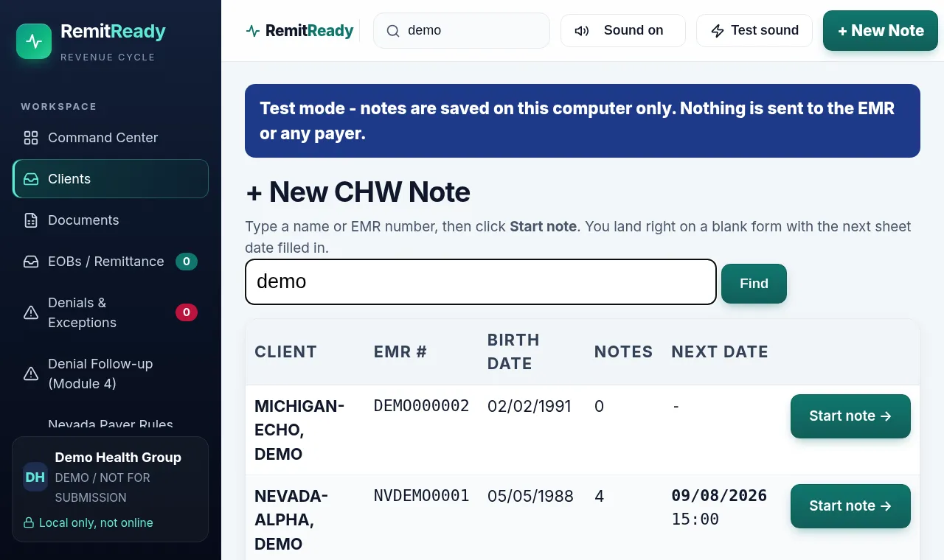Click the Find button

(754, 284)
